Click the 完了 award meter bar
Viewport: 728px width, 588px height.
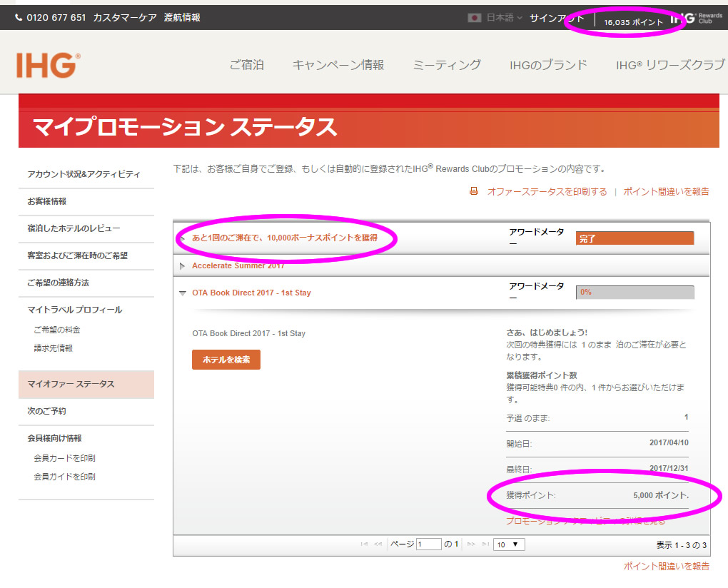pos(635,238)
